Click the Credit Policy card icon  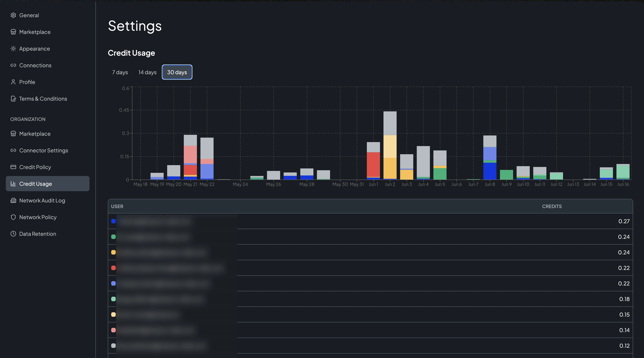[13, 167]
